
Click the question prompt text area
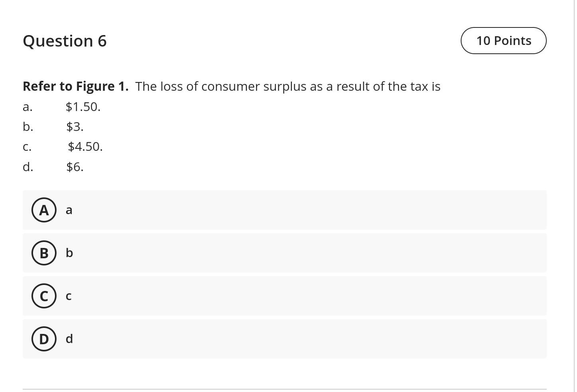pos(231,86)
